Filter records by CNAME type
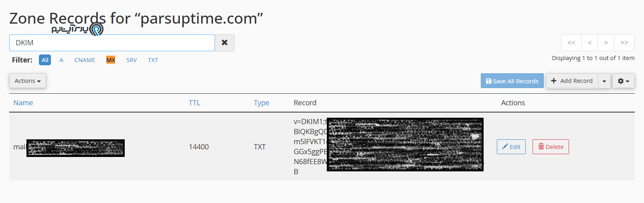Screen dimensions: 644x203 [85, 60]
